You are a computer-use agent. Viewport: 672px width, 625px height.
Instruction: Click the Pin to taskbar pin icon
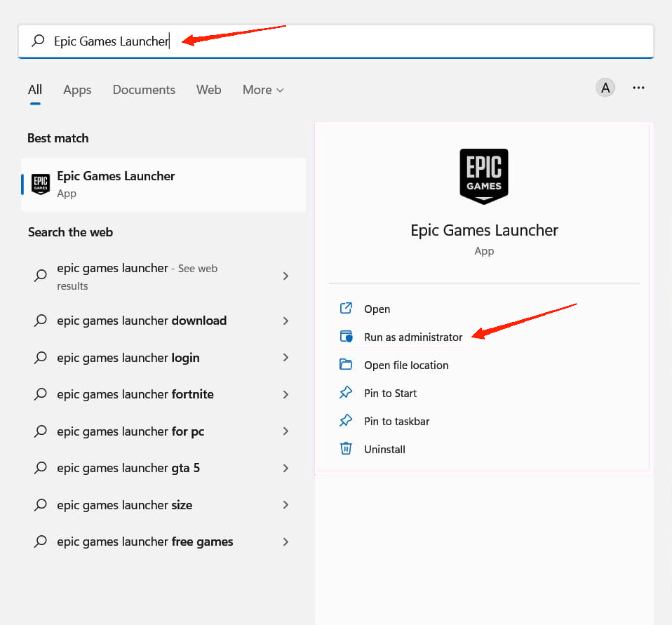(346, 421)
